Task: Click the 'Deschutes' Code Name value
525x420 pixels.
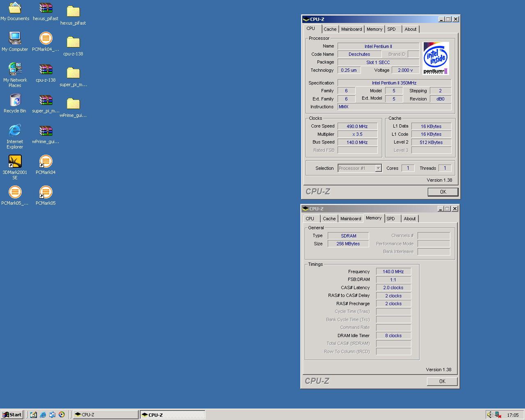Action: point(359,54)
